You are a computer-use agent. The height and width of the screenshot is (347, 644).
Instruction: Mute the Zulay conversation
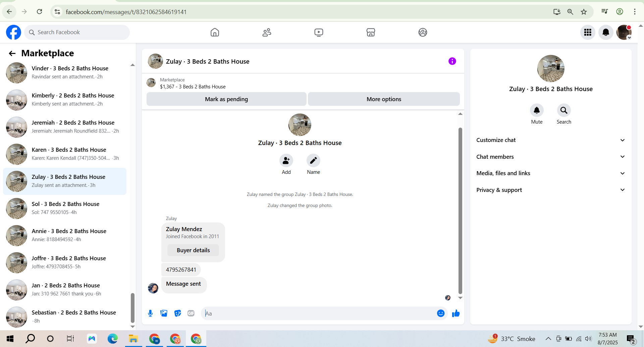point(537,110)
